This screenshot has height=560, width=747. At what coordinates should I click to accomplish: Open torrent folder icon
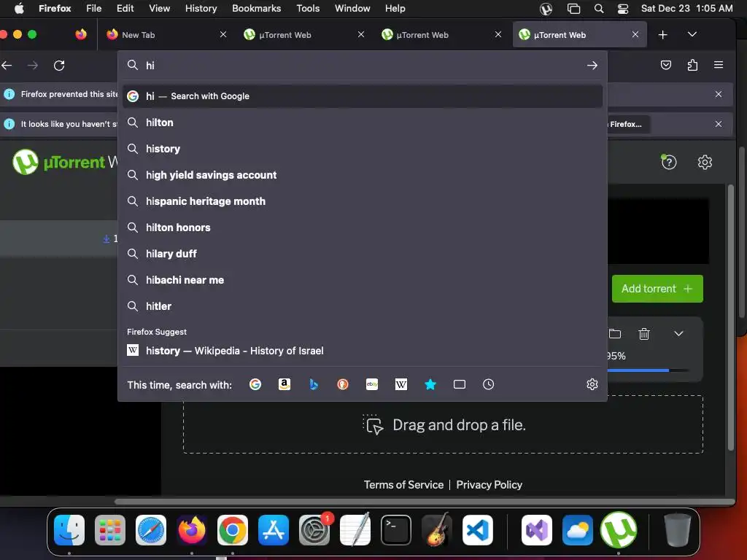[615, 334]
